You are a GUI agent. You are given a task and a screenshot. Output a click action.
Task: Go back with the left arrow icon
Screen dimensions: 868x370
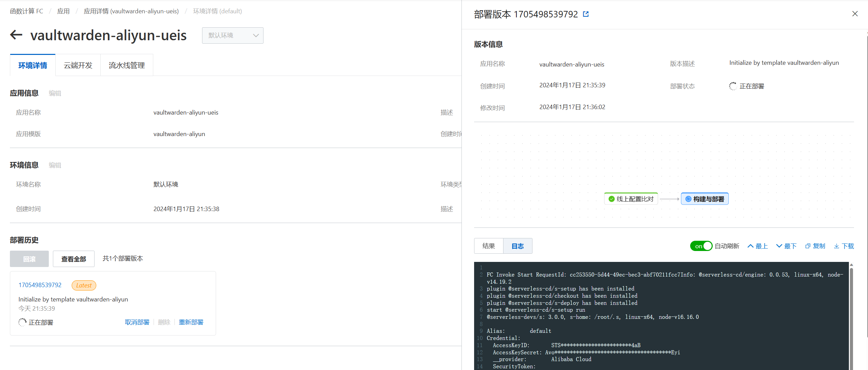16,35
